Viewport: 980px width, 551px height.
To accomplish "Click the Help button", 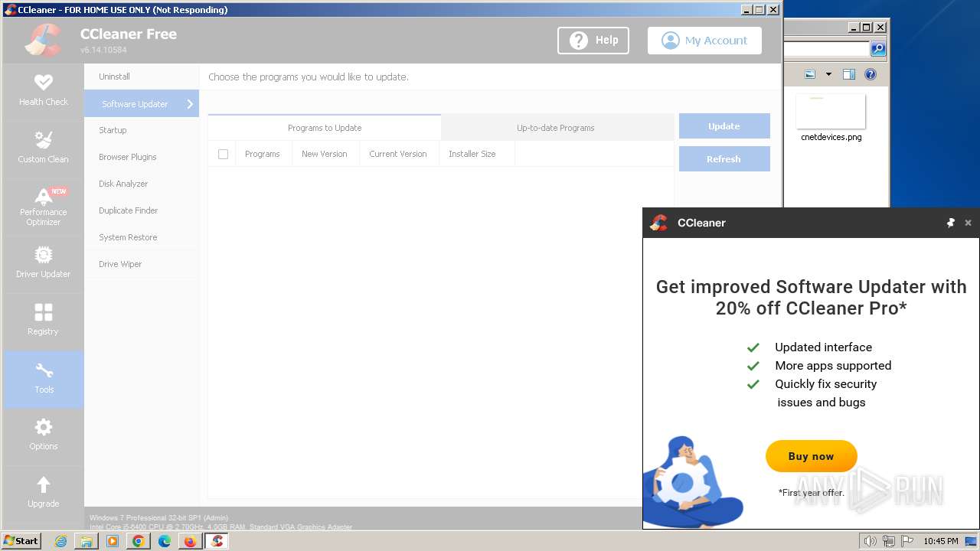I will tap(593, 41).
